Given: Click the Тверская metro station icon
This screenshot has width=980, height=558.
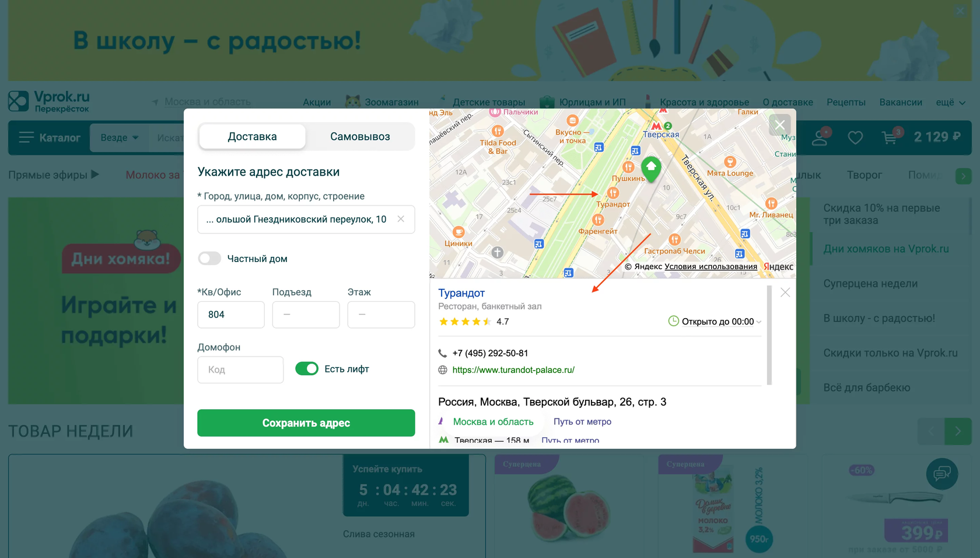Looking at the screenshot, I should tap(657, 125).
